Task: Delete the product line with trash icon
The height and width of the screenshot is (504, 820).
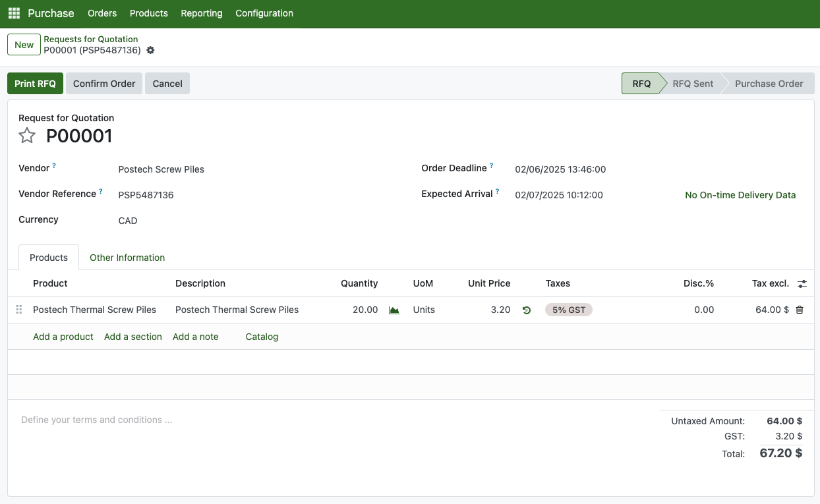Action: (x=800, y=310)
